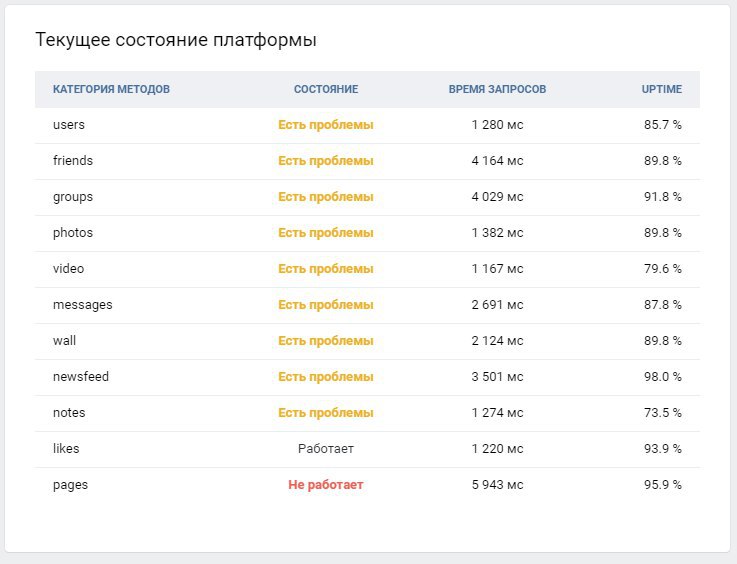Click the '1 280 мс' request time

(497, 125)
